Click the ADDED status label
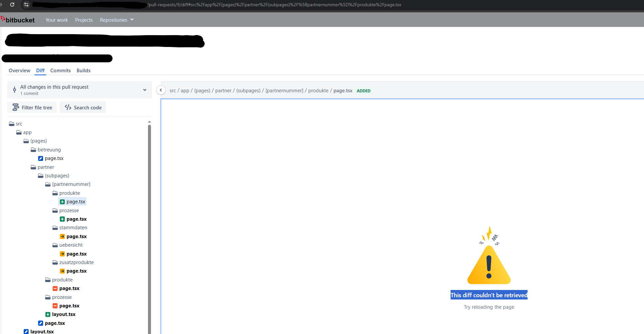The width and height of the screenshot is (644, 334). (x=363, y=91)
